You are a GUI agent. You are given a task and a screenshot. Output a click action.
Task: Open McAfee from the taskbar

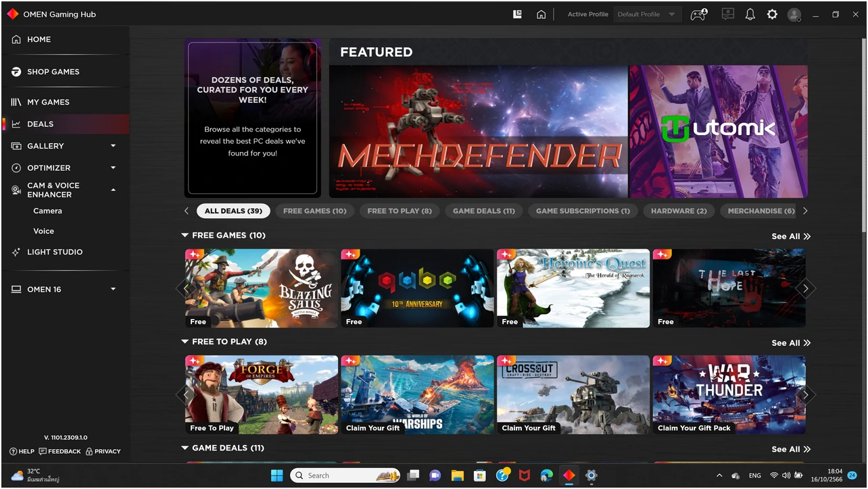(524, 475)
